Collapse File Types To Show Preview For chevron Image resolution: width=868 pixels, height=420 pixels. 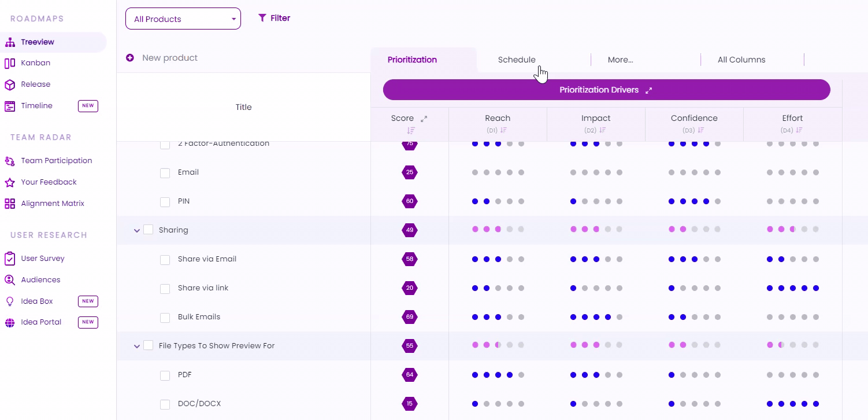point(137,346)
